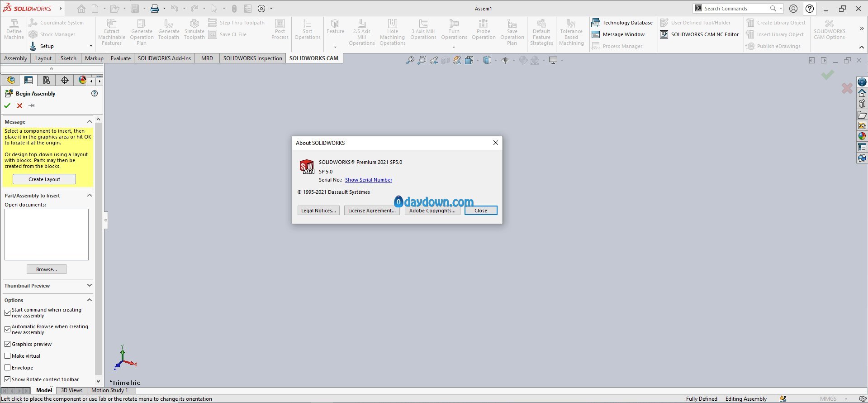Open Legal Notices... in About dialog
The width and height of the screenshot is (868, 403).
(x=318, y=211)
